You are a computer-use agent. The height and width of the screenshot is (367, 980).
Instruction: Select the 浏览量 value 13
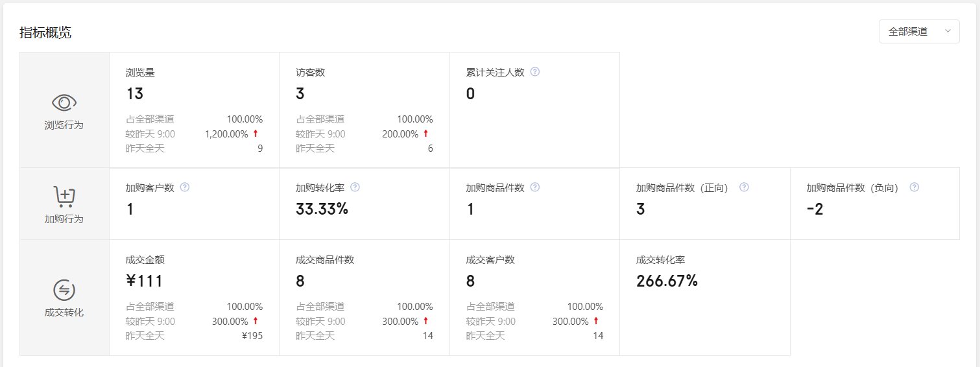(x=134, y=94)
